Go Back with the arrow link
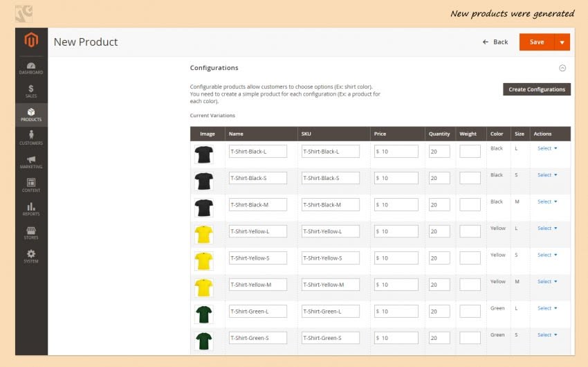588x367 pixels. click(495, 42)
